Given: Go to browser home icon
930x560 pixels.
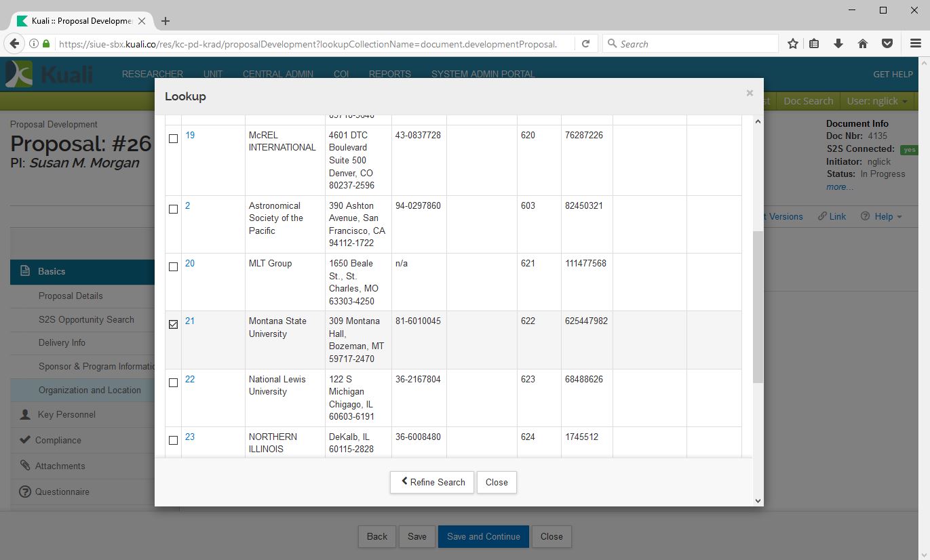Looking at the screenshot, I should click(863, 44).
